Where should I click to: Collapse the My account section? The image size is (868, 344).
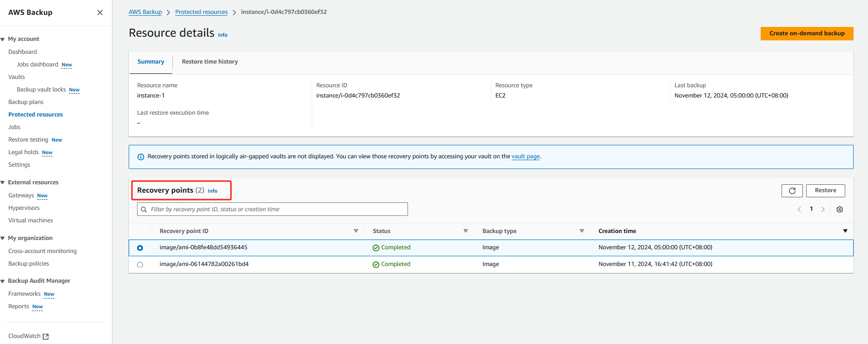(3, 39)
